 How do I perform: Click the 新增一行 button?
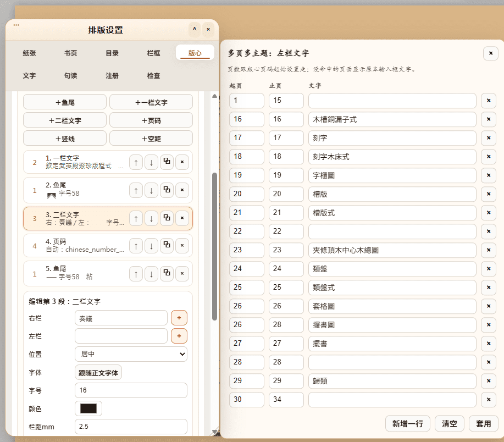pos(408,424)
